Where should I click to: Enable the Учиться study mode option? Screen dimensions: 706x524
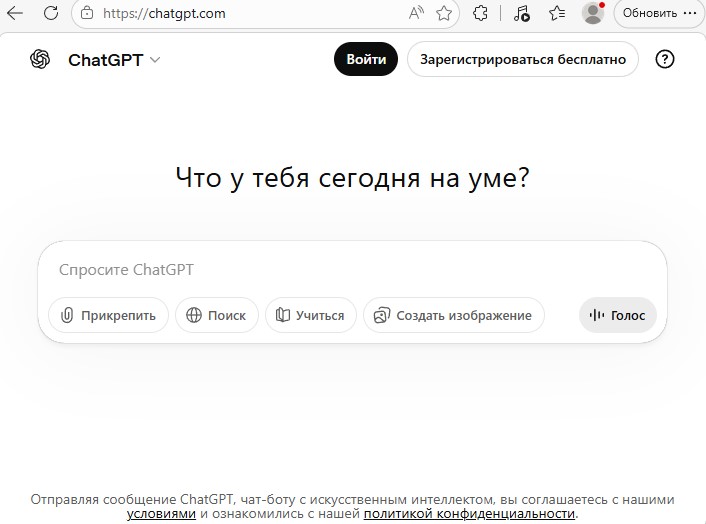[x=311, y=315]
